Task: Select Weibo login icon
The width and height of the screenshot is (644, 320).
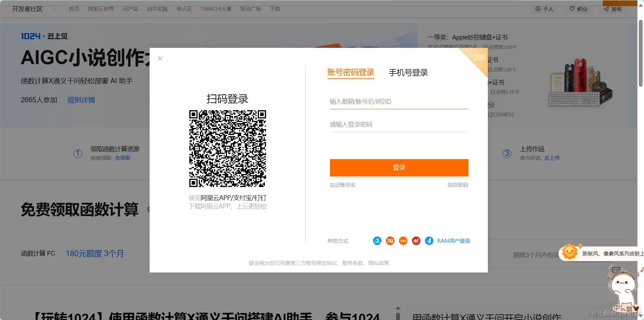Action: (416, 240)
